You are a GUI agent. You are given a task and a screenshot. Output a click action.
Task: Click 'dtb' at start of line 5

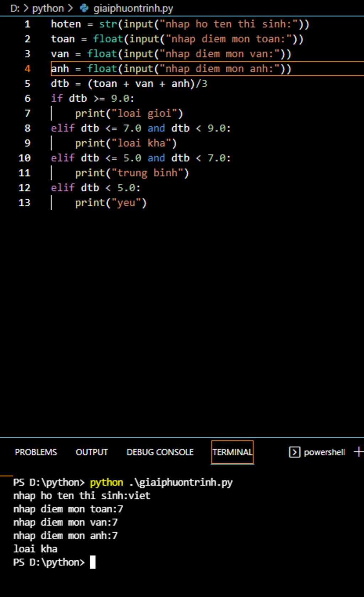click(60, 84)
